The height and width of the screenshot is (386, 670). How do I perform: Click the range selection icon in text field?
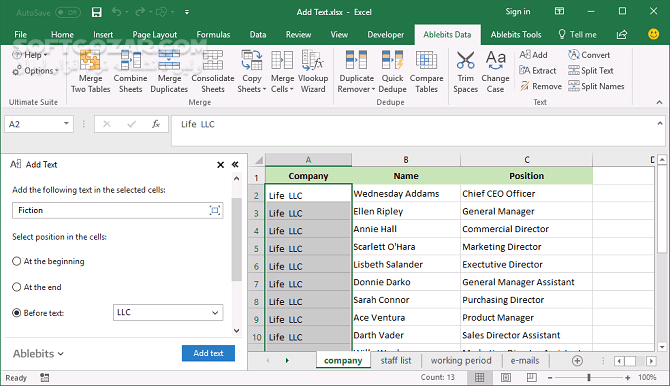coord(215,210)
